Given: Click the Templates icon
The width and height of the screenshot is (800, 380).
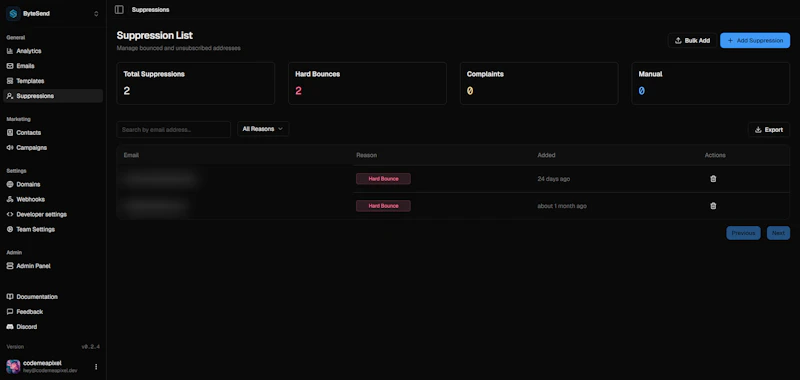Looking at the screenshot, I should point(10,81).
